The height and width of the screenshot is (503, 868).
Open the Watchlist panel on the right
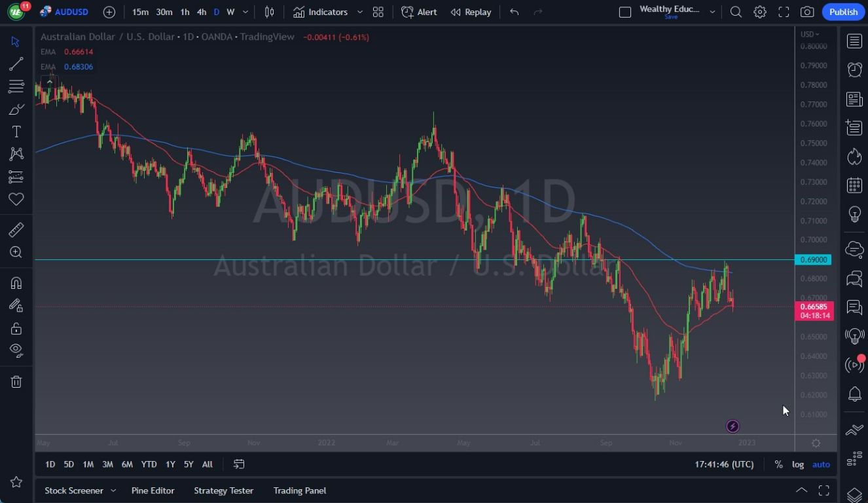click(854, 41)
